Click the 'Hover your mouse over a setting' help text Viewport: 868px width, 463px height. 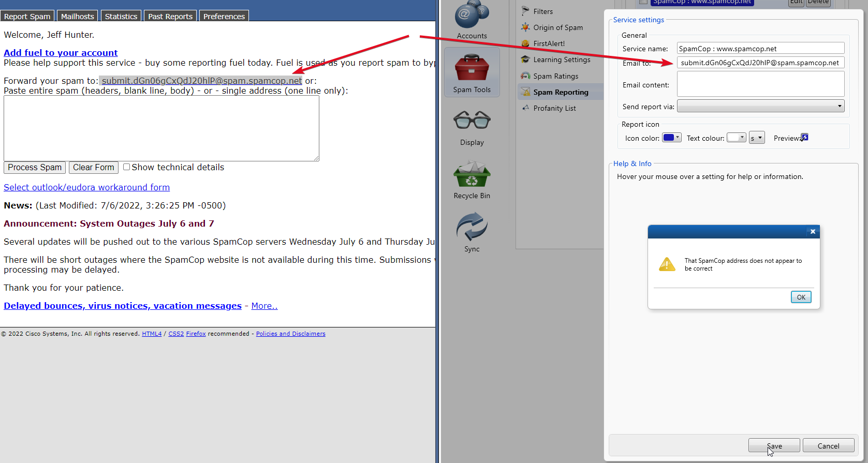tap(710, 176)
